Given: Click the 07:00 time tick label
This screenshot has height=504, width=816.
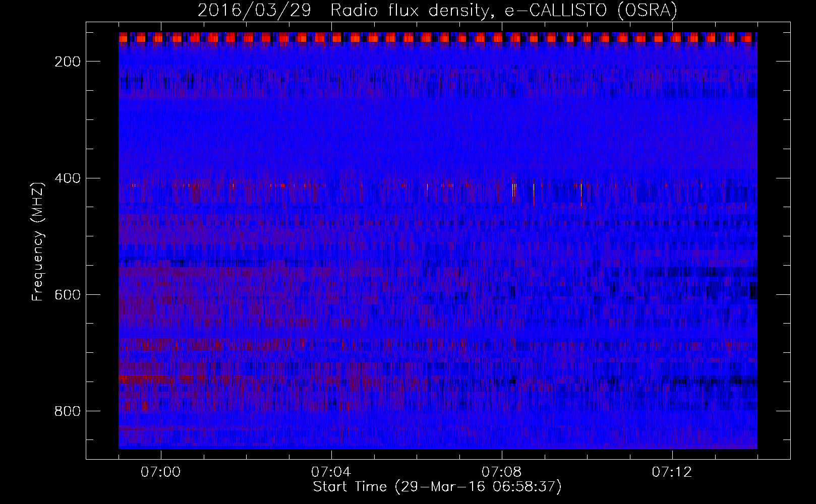Looking at the screenshot, I should point(161,472).
